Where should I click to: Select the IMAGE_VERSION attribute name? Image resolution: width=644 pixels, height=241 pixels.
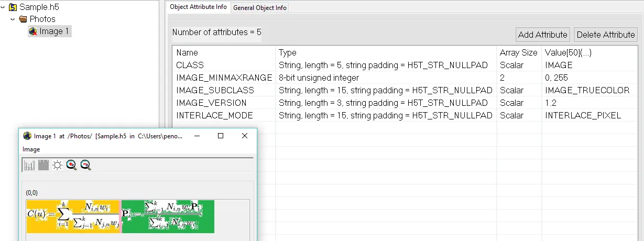[211, 103]
